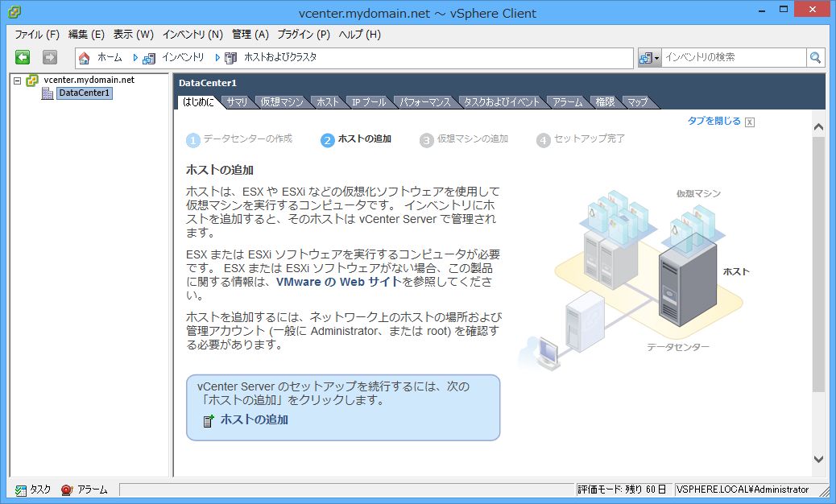The image size is (836, 504).
Task: Click the green back navigation arrow
Action: (x=23, y=57)
